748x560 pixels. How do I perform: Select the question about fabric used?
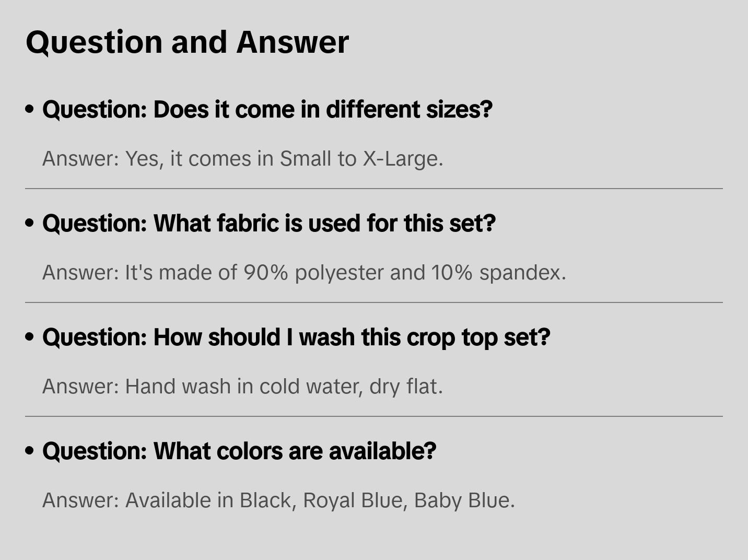coord(268,224)
